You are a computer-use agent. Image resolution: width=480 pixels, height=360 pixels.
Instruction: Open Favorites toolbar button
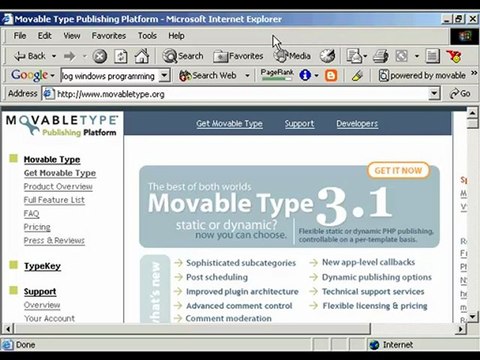238,56
